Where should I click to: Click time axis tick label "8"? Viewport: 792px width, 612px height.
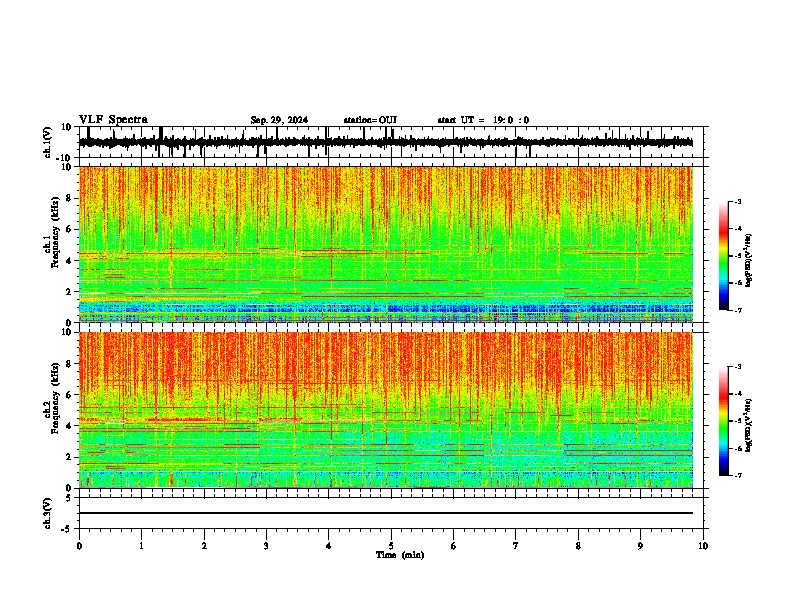coord(578,546)
